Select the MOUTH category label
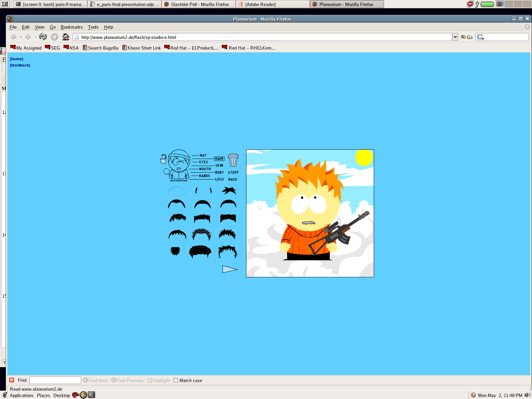 click(205, 169)
